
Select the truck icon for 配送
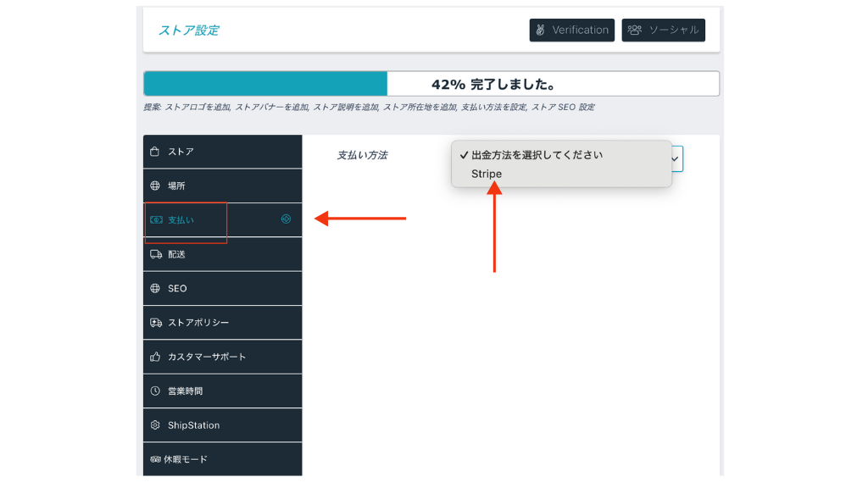[156, 254]
